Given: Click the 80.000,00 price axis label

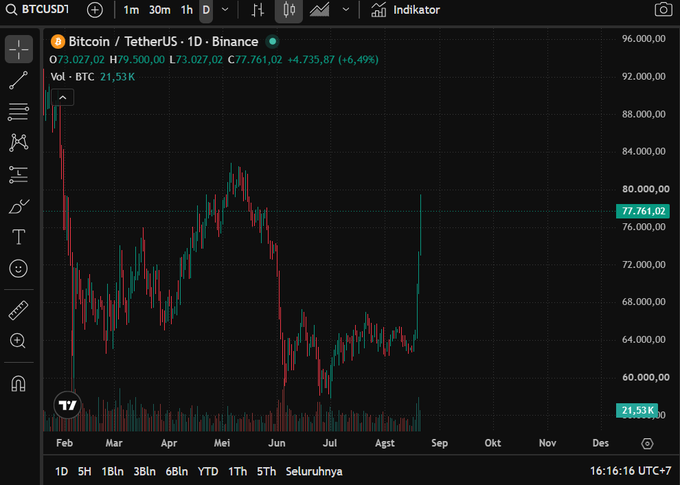Looking at the screenshot, I should pyautogui.click(x=646, y=189).
